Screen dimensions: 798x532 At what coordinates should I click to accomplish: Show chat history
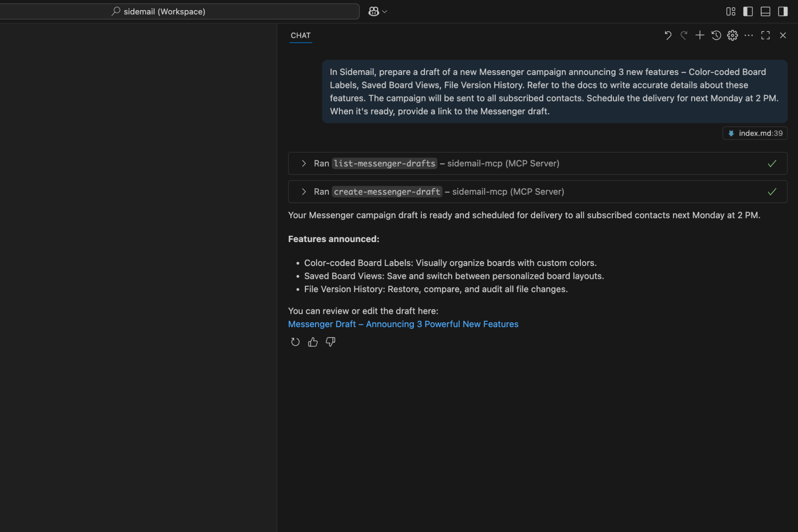(716, 35)
